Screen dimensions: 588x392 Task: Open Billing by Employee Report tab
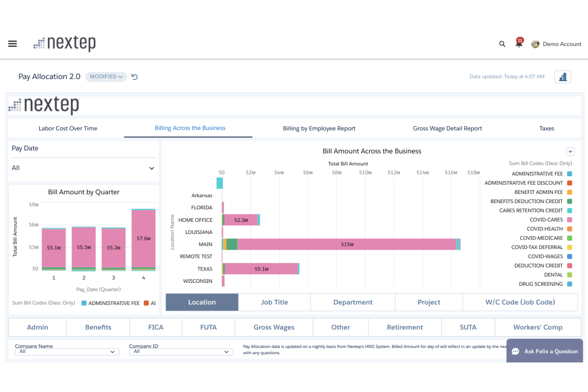(x=319, y=128)
